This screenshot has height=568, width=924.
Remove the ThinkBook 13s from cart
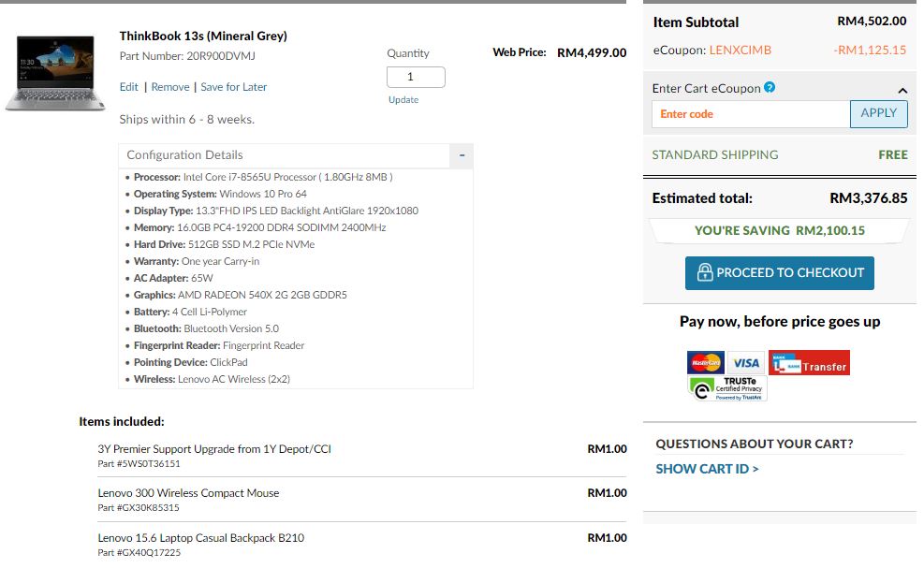tap(169, 87)
